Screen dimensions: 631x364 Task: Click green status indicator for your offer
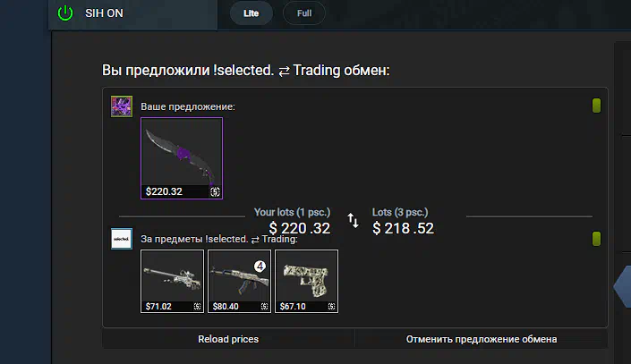pyautogui.click(x=596, y=106)
